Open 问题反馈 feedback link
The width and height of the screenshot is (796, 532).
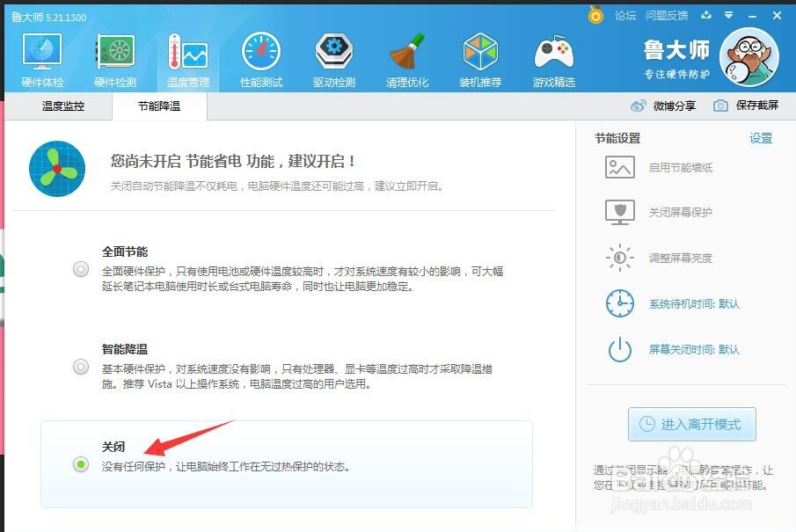click(667, 16)
